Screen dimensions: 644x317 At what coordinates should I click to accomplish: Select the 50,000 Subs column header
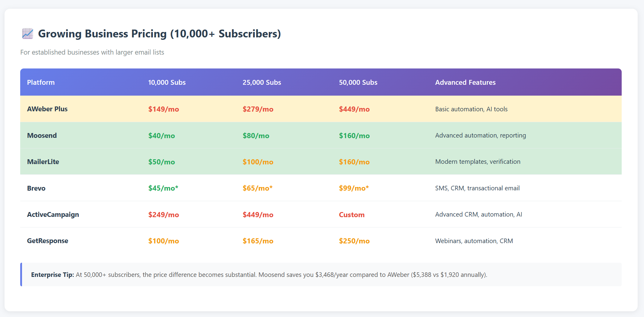(x=358, y=82)
